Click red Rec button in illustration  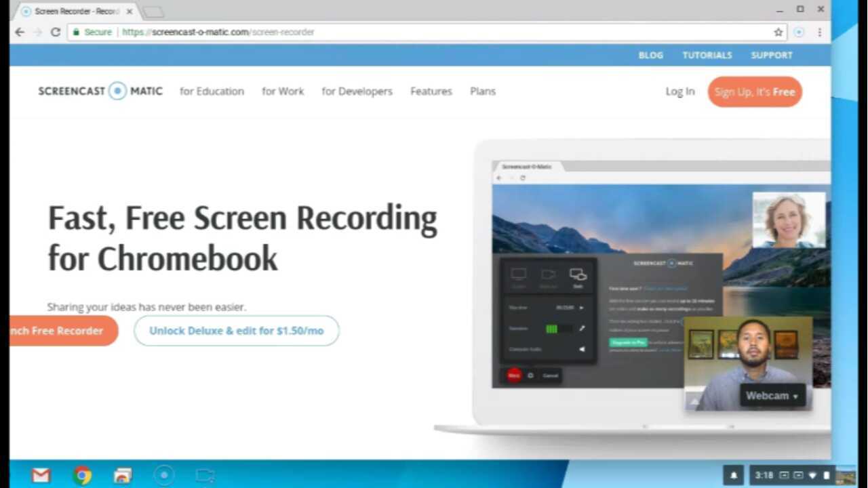point(514,375)
